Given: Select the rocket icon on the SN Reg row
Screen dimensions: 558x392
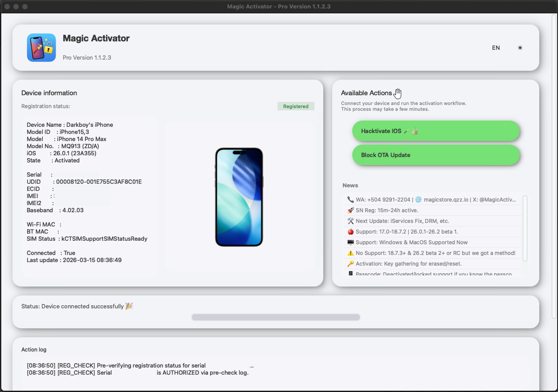Looking at the screenshot, I should pyautogui.click(x=350, y=210).
